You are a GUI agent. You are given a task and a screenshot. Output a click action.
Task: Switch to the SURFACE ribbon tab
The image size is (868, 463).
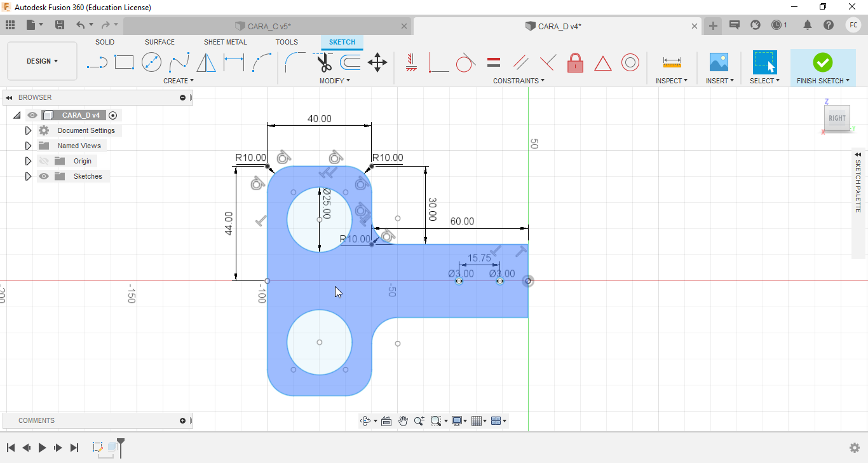[x=159, y=42]
